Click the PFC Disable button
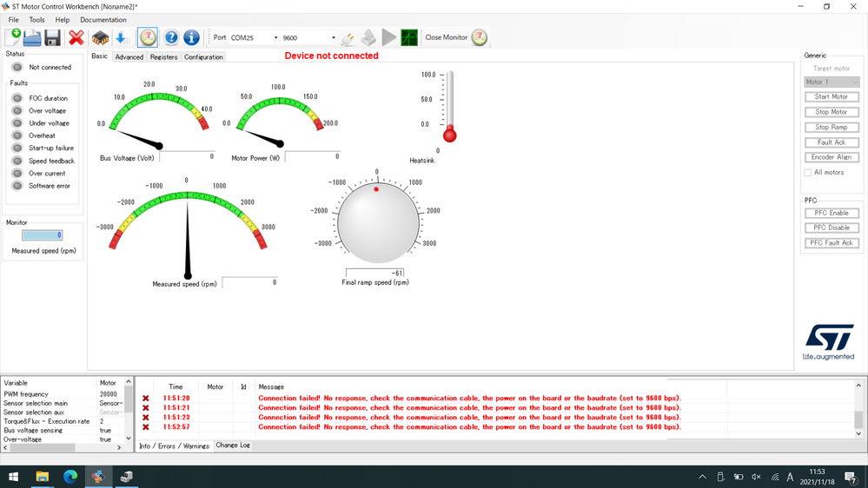 [x=832, y=228]
